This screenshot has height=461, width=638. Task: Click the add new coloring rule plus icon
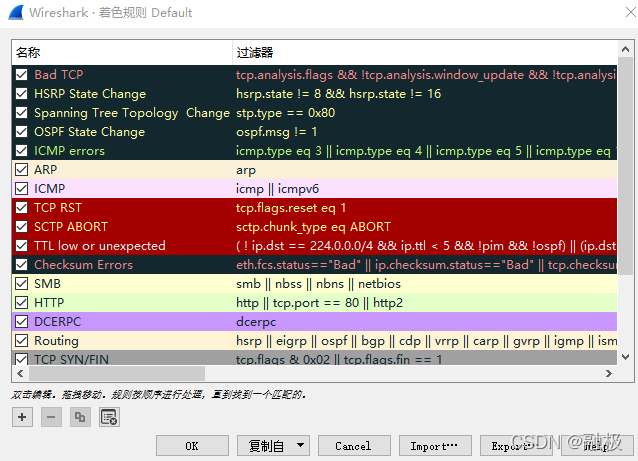pos(22,417)
